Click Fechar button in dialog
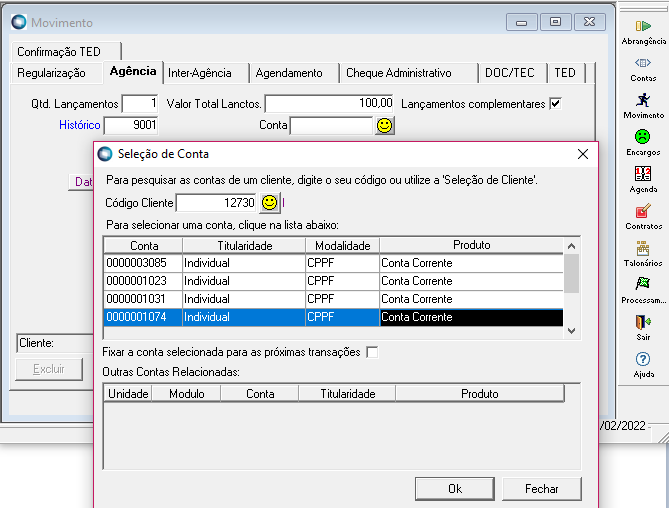The image size is (671, 508). (x=542, y=489)
